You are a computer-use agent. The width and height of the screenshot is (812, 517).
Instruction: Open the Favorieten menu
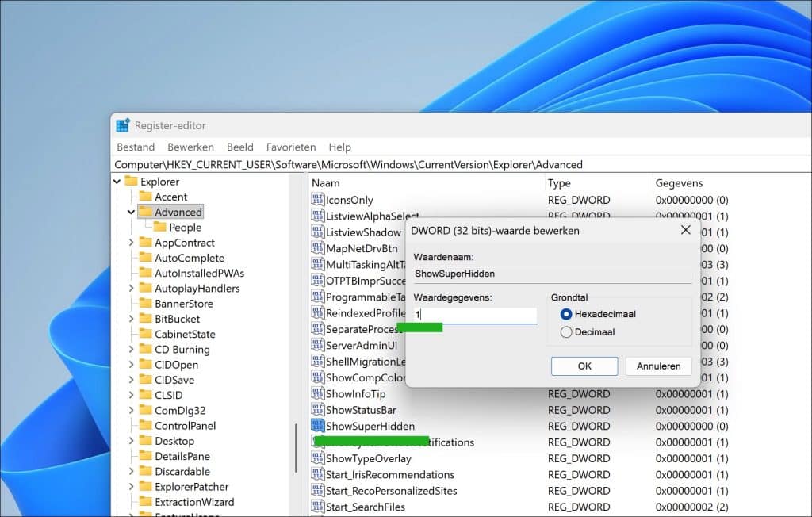click(x=291, y=147)
